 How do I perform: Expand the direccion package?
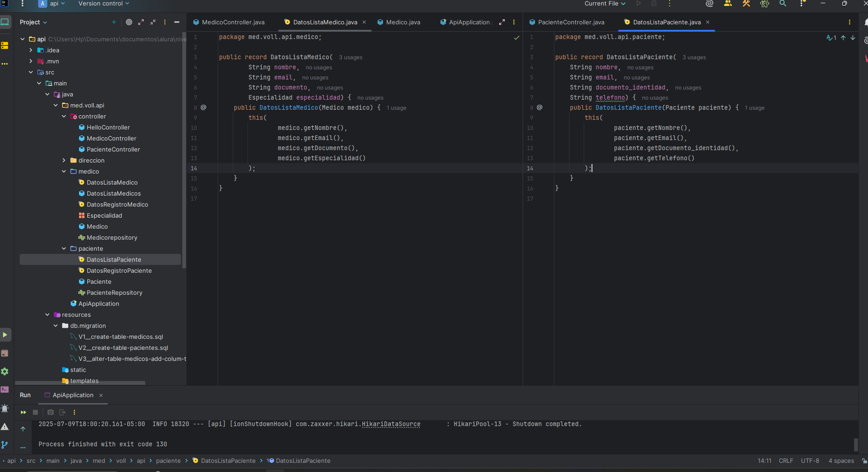pos(64,160)
